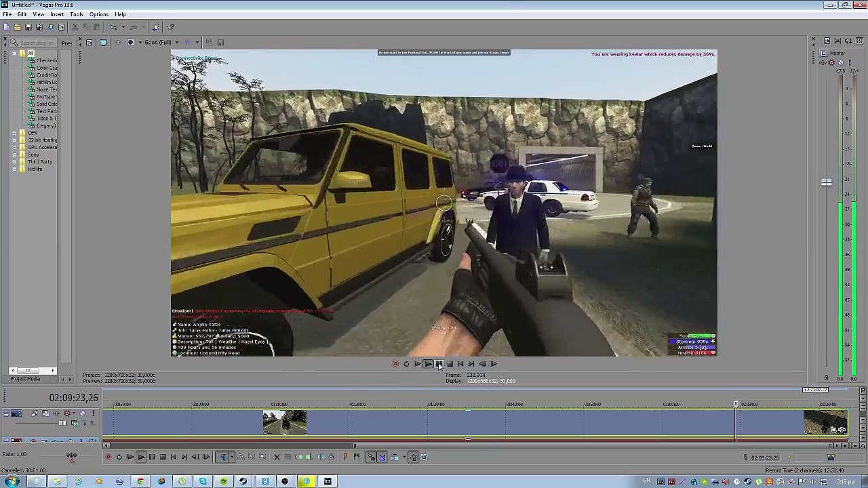Toggle Enable Snapping on timeline toolbar
Image resolution: width=868 pixels, height=488 pixels.
pyautogui.click(x=371, y=457)
